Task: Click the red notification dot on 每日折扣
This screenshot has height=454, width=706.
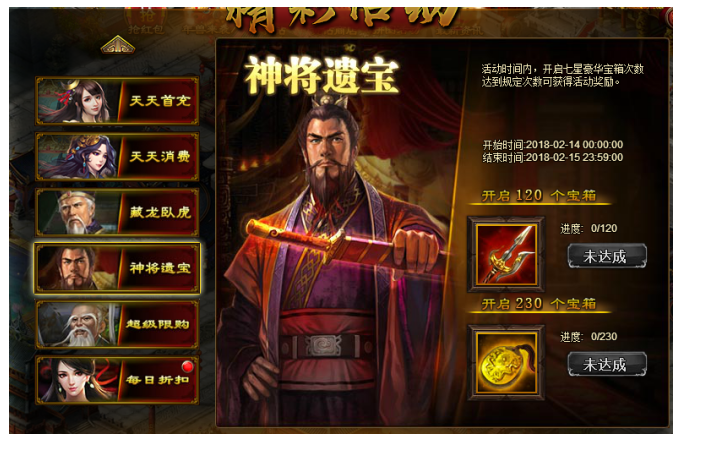Action: [x=187, y=367]
